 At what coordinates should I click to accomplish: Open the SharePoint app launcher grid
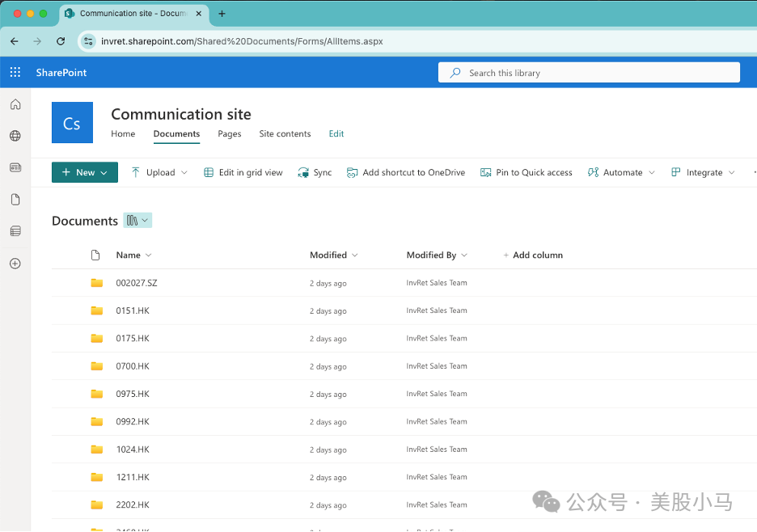[15, 73]
